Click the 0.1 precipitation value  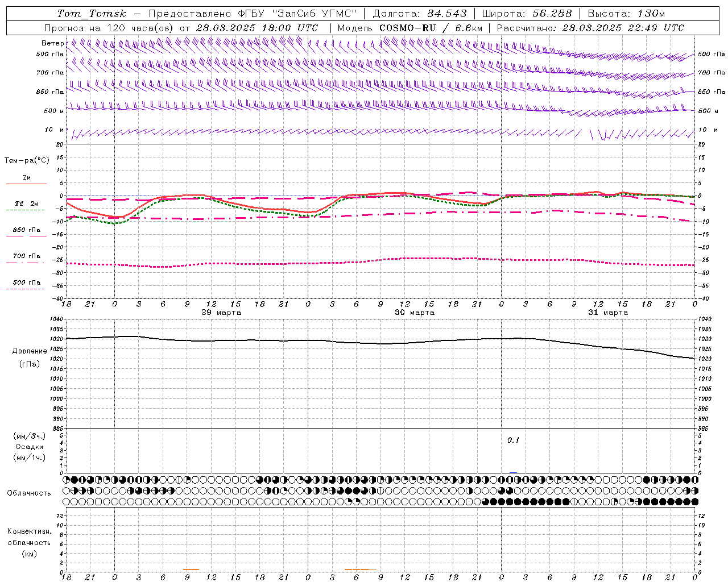[514, 440]
